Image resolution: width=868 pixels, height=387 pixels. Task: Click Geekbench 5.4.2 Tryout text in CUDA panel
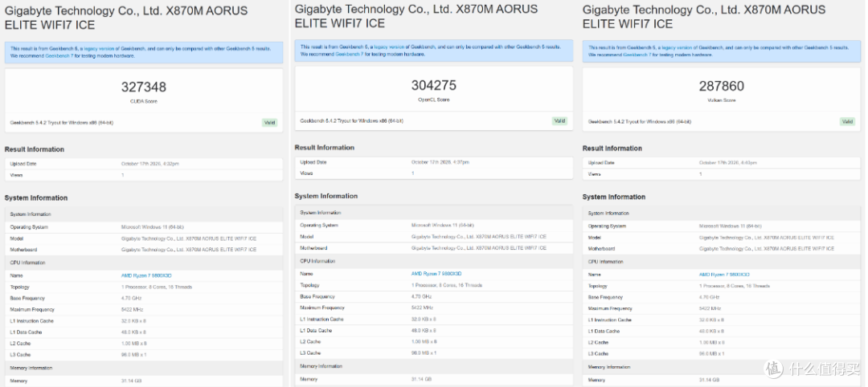[x=61, y=123]
